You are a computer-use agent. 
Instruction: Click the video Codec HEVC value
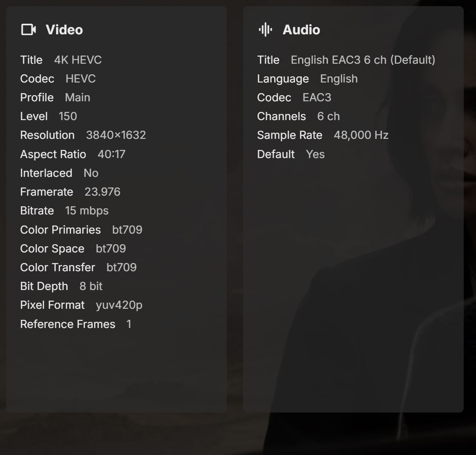tap(80, 79)
